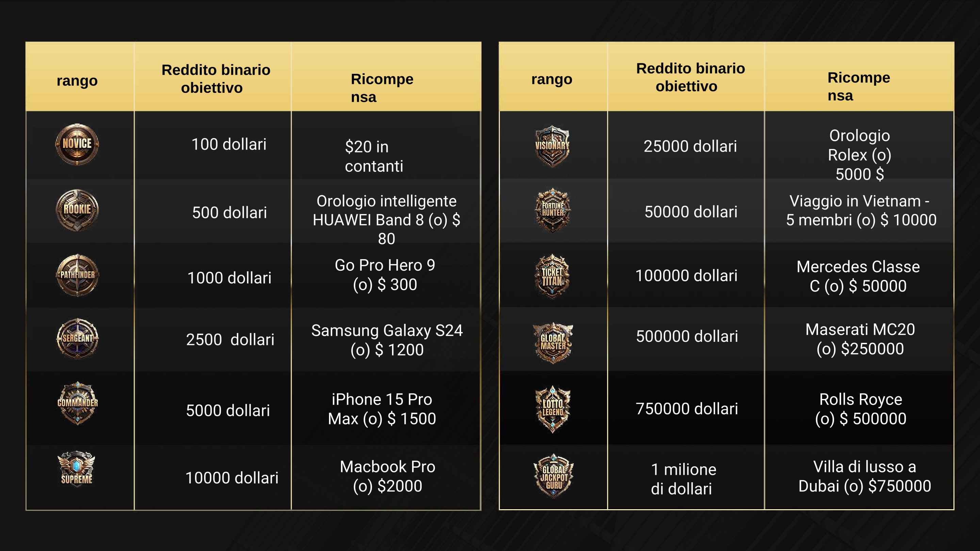Click the Novice rank badge

point(77,144)
